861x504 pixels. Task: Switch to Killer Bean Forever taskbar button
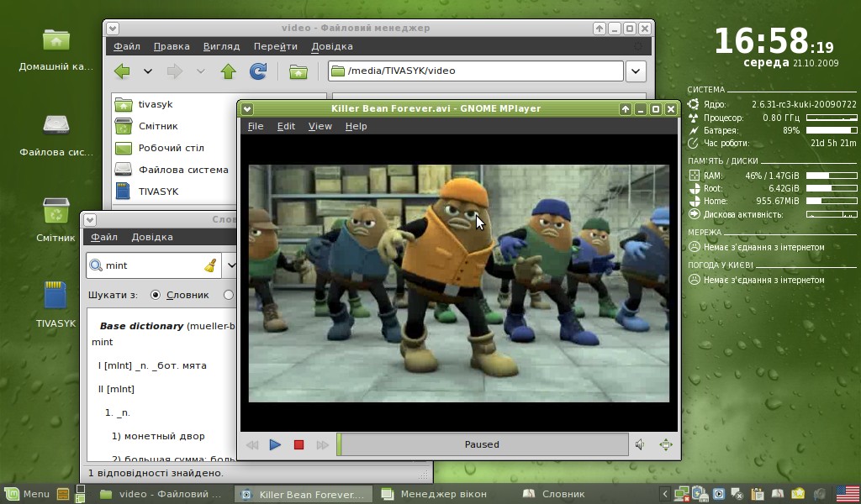click(x=303, y=494)
